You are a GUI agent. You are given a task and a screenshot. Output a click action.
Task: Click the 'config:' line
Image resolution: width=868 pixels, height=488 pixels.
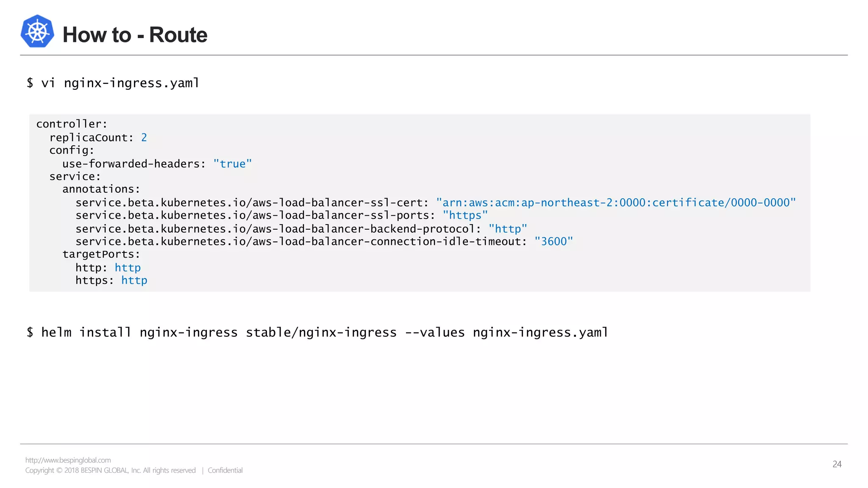coord(72,150)
